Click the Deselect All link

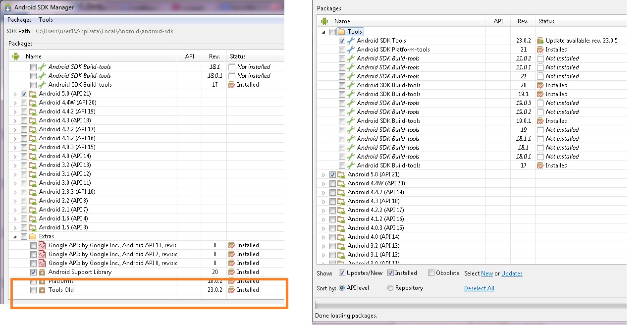click(x=479, y=288)
